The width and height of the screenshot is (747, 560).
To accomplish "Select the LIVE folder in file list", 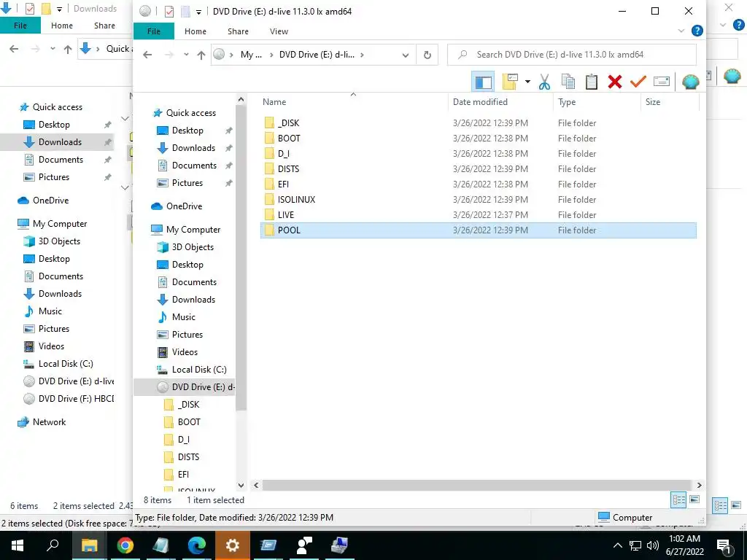I will pos(478,215).
